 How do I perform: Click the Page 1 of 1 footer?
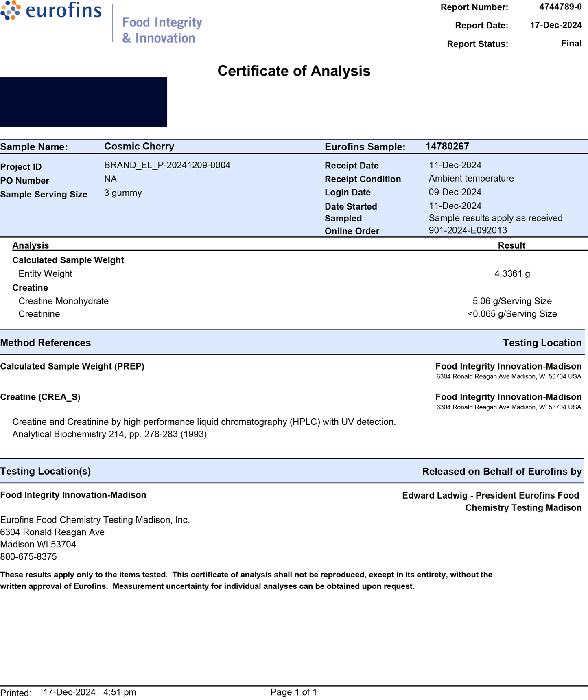point(293,692)
